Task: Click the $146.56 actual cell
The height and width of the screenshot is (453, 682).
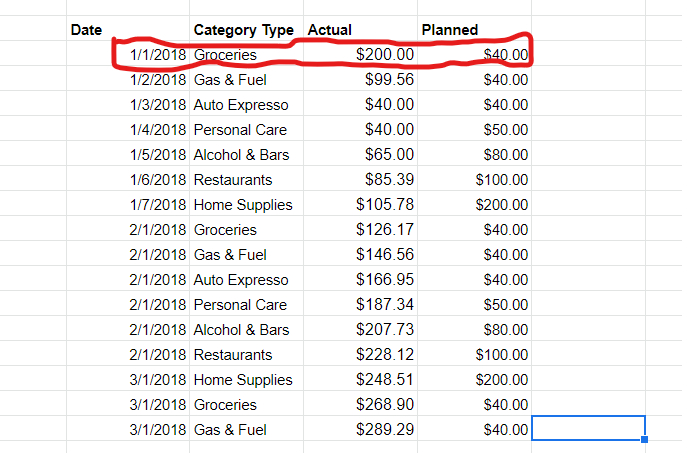Action: pyautogui.click(x=360, y=254)
